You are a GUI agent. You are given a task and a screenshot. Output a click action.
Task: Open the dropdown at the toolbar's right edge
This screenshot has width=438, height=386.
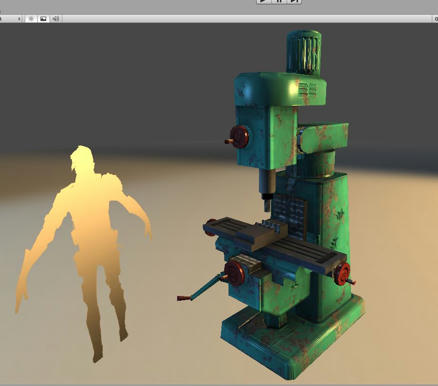[x=436, y=19]
